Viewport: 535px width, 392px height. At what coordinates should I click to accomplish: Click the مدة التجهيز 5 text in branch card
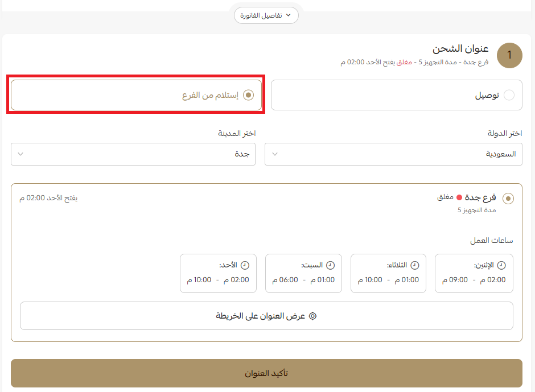click(476, 210)
